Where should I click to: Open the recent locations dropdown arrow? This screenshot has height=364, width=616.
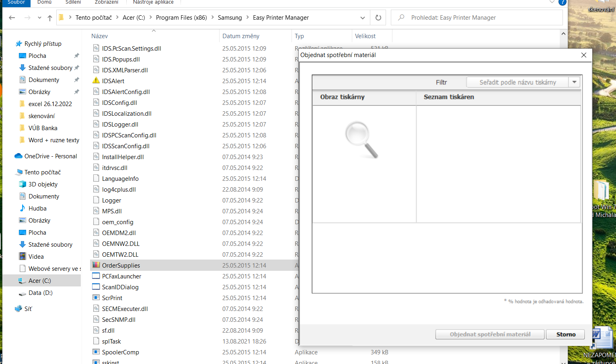click(x=39, y=18)
